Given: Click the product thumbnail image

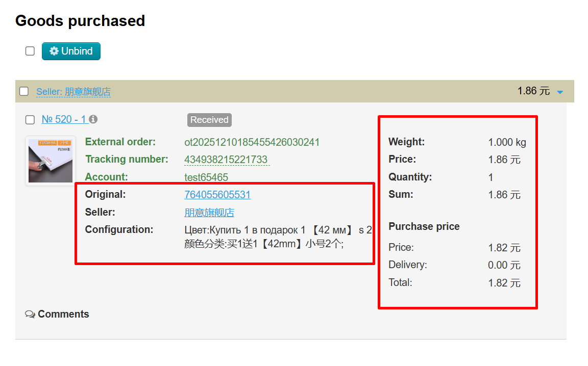Looking at the screenshot, I should click(x=51, y=161).
